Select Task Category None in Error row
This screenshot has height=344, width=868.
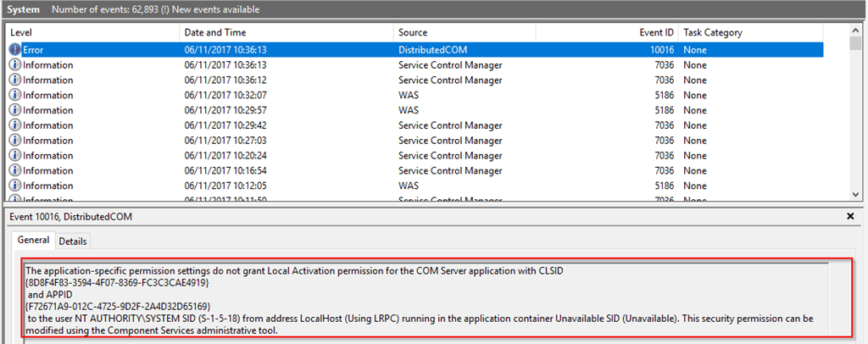(695, 50)
